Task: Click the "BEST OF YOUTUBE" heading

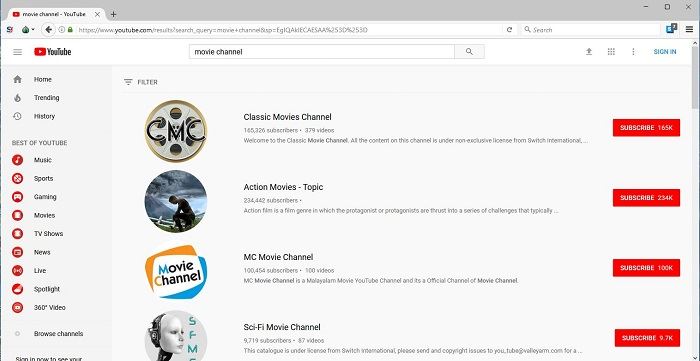Action: [39, 143]
